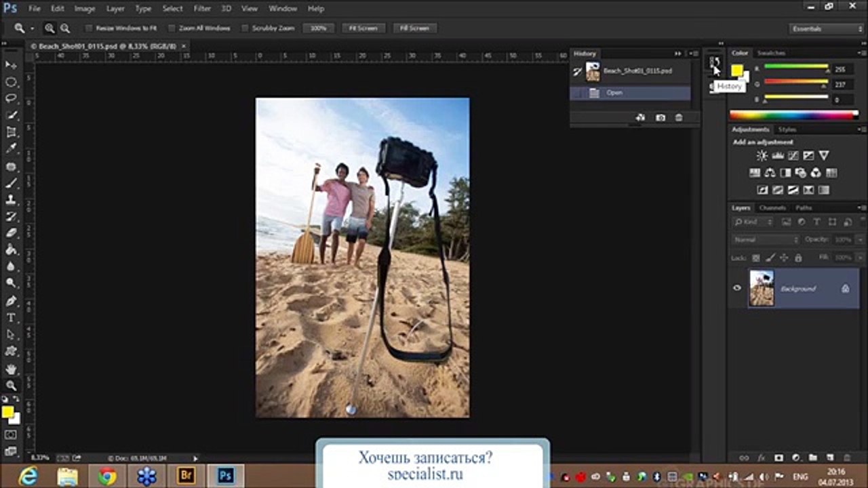Open the History panel flyout menu
Viewport: 868px width, 488px height.
(x=695, y=54)
